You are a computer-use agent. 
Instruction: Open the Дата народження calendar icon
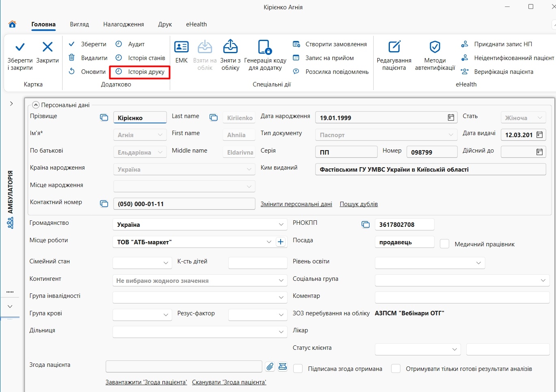pyautogui.click(x=451, y=118)
